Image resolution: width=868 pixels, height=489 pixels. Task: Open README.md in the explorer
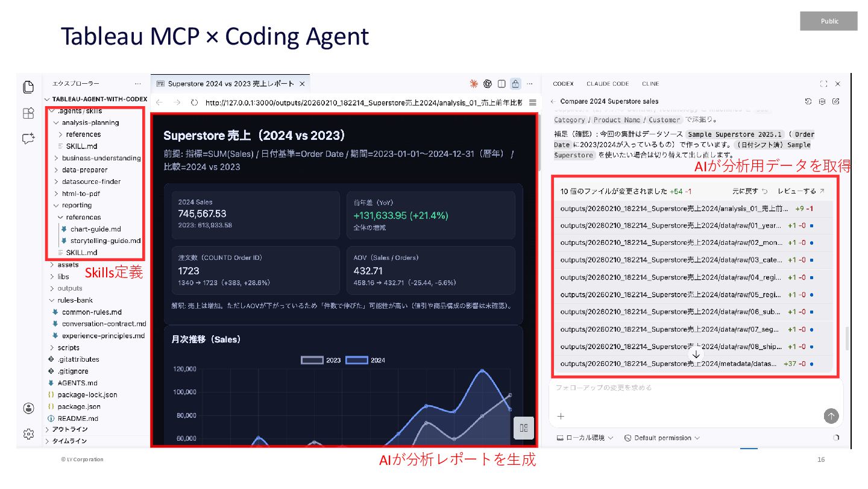pos(73,418)
